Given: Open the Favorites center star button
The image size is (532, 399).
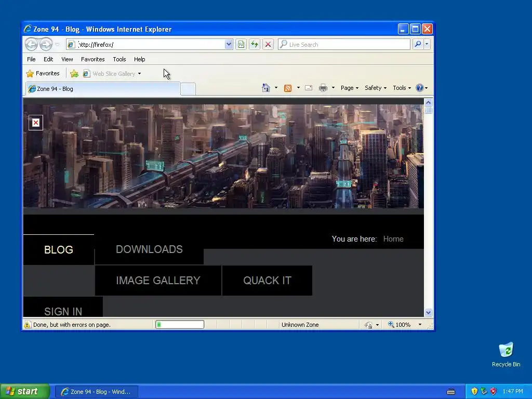Looking at the screenshot, I should click(x=43, y=73).
